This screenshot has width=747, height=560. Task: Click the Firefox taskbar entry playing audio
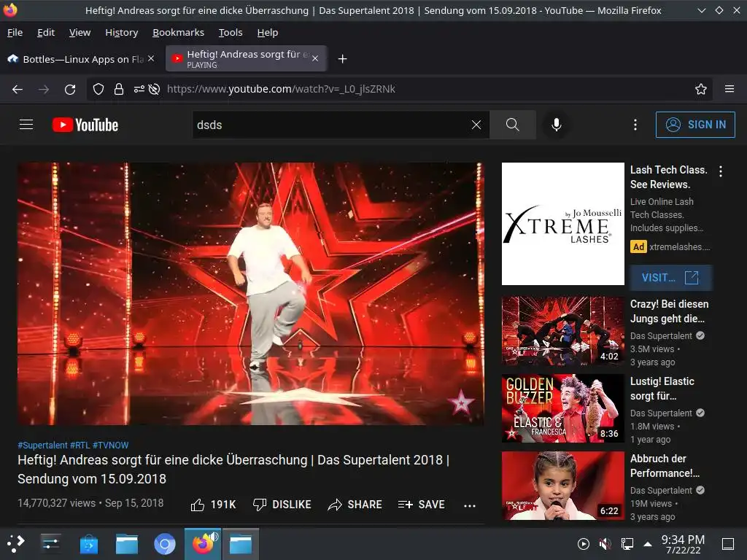pos(203,544)
